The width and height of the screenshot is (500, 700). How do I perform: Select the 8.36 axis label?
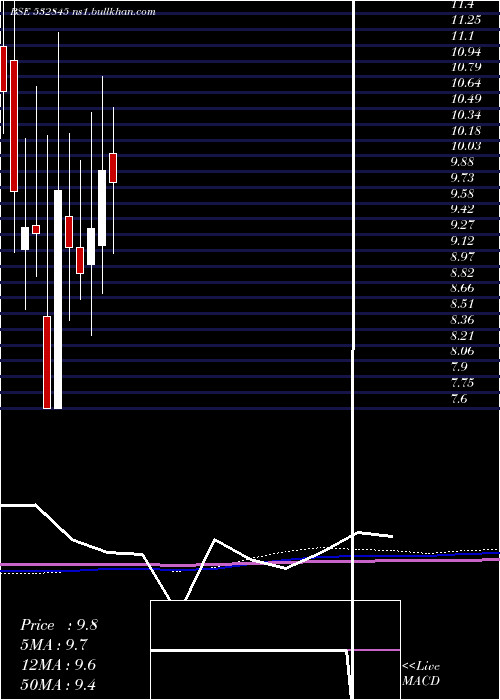[462, 320]
